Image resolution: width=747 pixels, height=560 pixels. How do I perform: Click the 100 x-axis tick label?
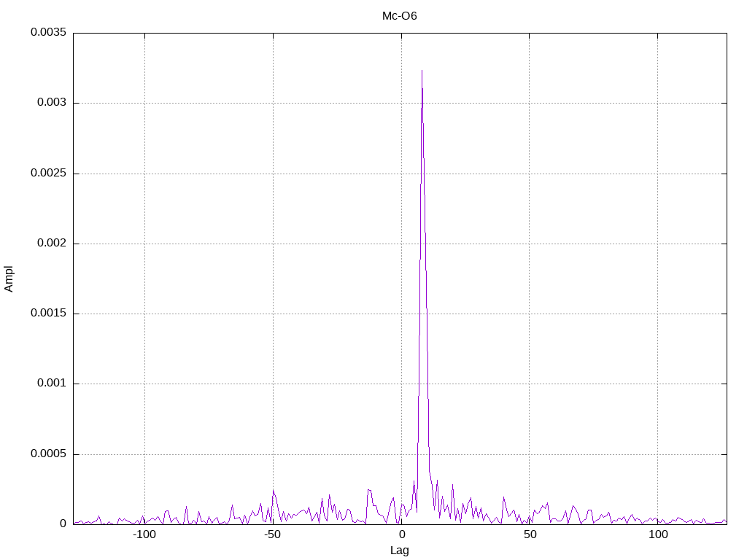click(658, 534)
